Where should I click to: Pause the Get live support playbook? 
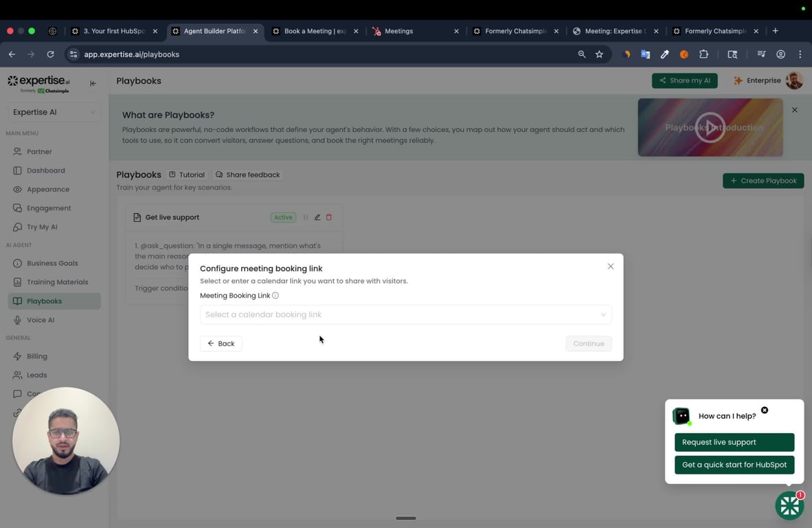click(306, 218)
